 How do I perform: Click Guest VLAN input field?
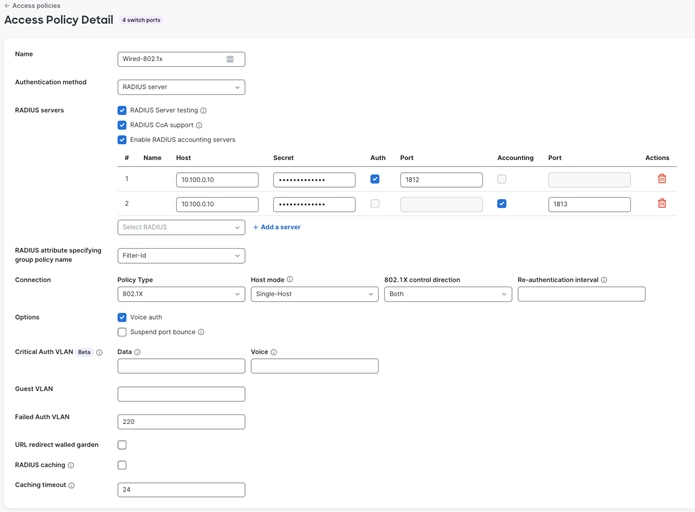pyautogui.click(x=181, y=394)
